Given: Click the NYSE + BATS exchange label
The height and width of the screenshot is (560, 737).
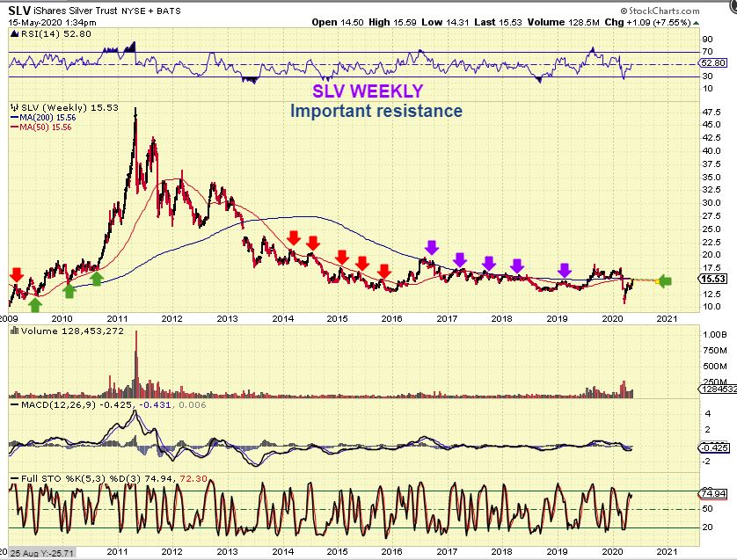Looking at the screenshot, I should [x=151, y=11].
